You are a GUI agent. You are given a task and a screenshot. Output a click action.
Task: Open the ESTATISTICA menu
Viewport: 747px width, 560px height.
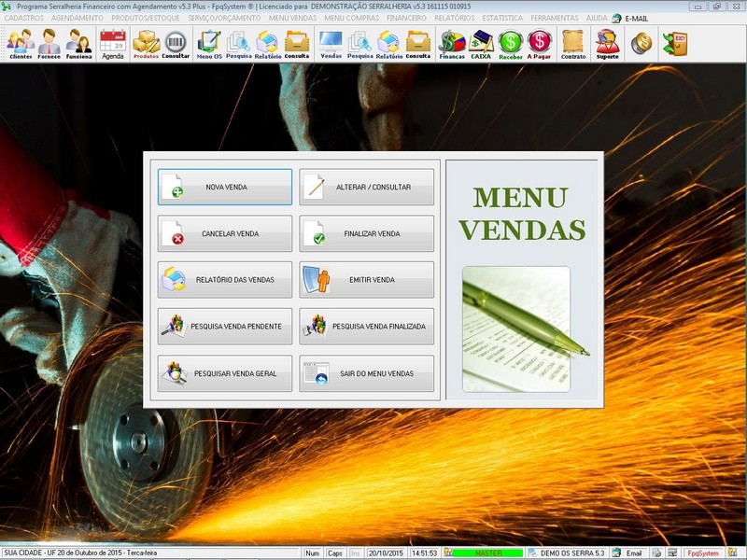[502, 18]
